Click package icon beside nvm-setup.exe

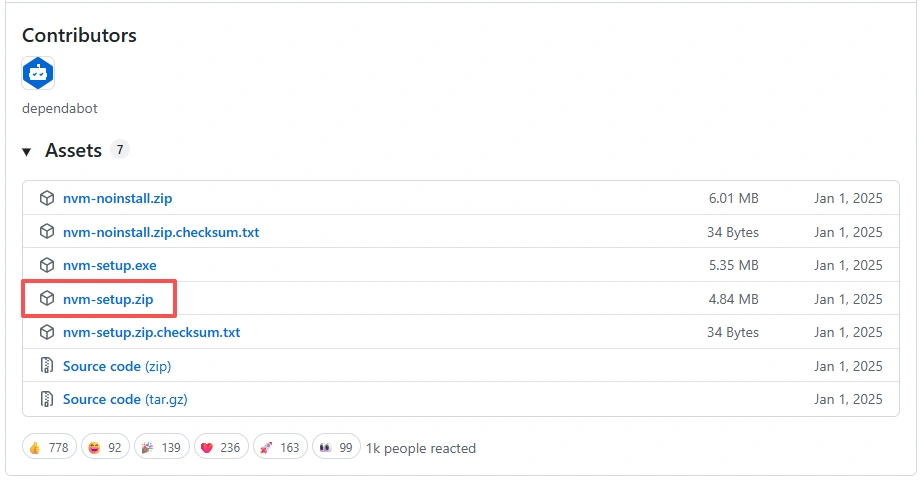pyautogui.click(x=46, y=265)
